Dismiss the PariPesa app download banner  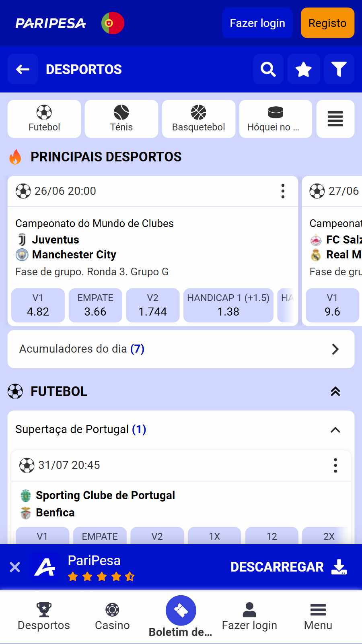tap(15, 567)
